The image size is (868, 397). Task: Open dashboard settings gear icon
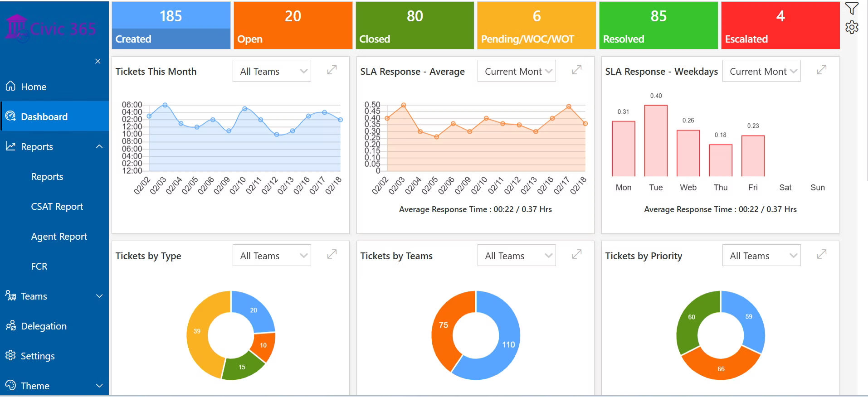click(x=852, y=27)
